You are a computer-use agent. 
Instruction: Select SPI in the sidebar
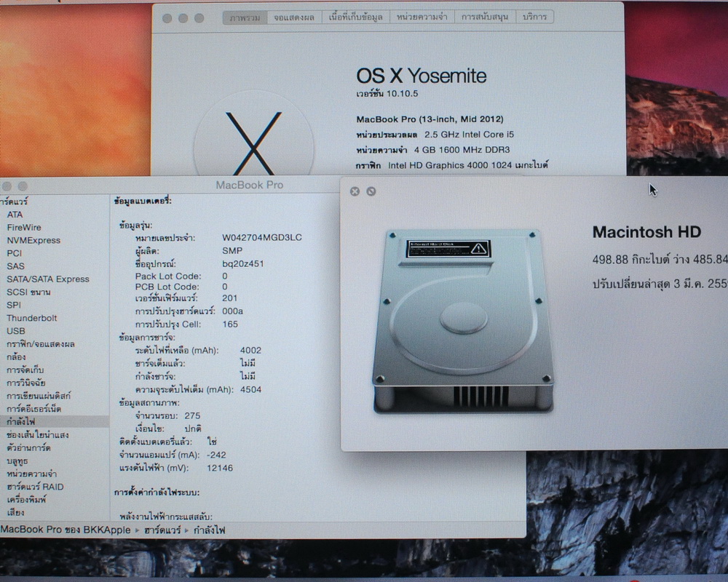coord(13,305)
